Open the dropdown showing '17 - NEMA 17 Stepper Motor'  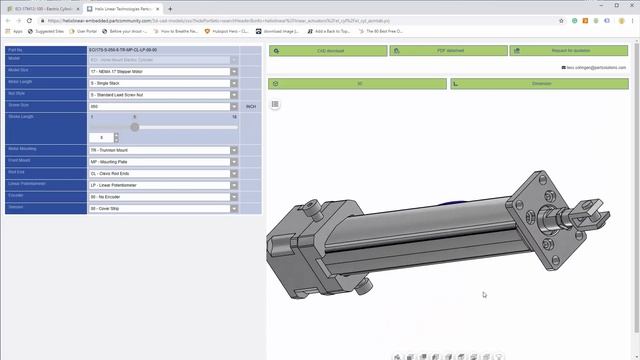tap(163, 71)
